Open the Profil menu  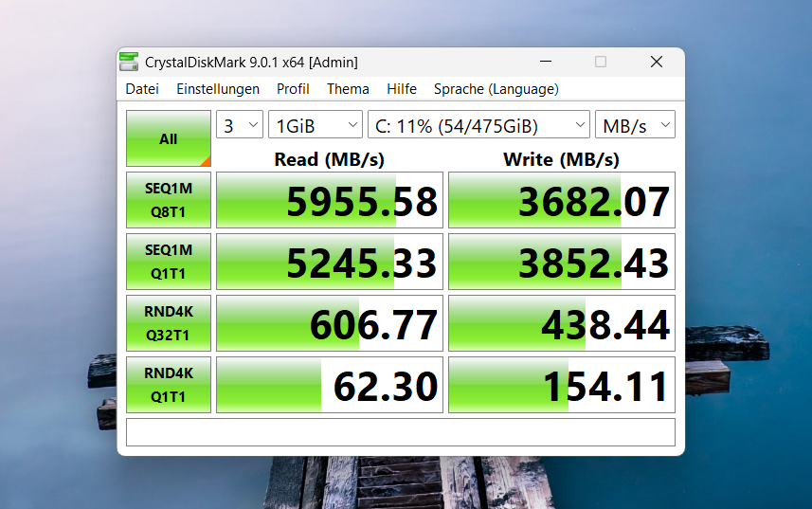(x=293, y=89)
